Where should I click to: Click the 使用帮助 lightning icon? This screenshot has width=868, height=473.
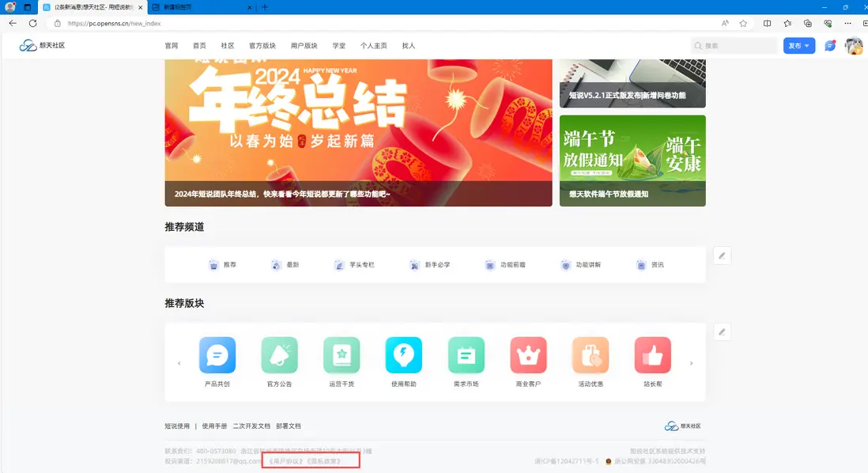click(403, 356)
